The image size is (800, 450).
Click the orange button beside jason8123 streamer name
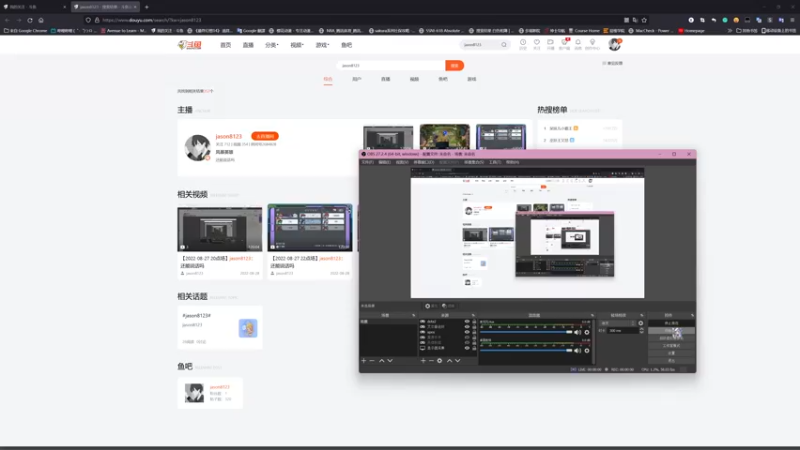pos(265,136)
